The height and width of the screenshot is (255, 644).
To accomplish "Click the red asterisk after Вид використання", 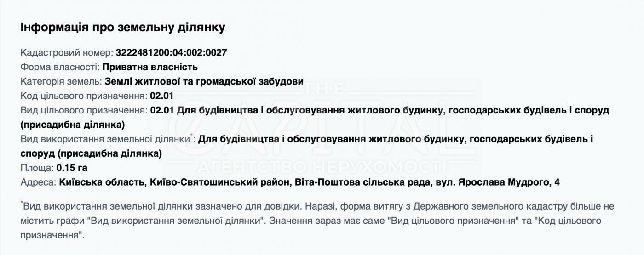I will click(x=192, y=136).
